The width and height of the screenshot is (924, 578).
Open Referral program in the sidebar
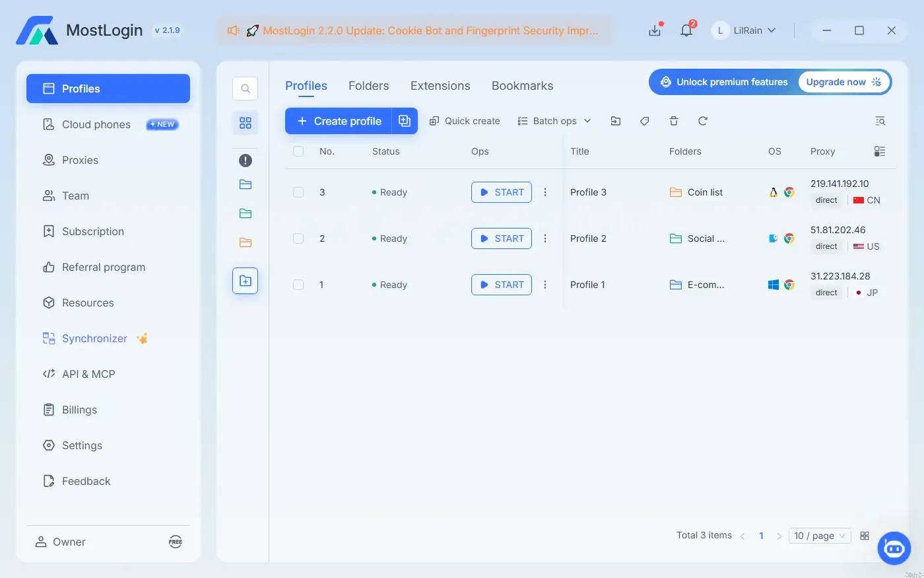click(108, 267)
